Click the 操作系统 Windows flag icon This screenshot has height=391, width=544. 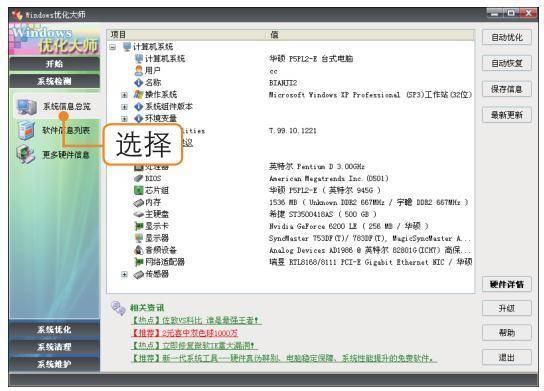(x=139, y=94)
